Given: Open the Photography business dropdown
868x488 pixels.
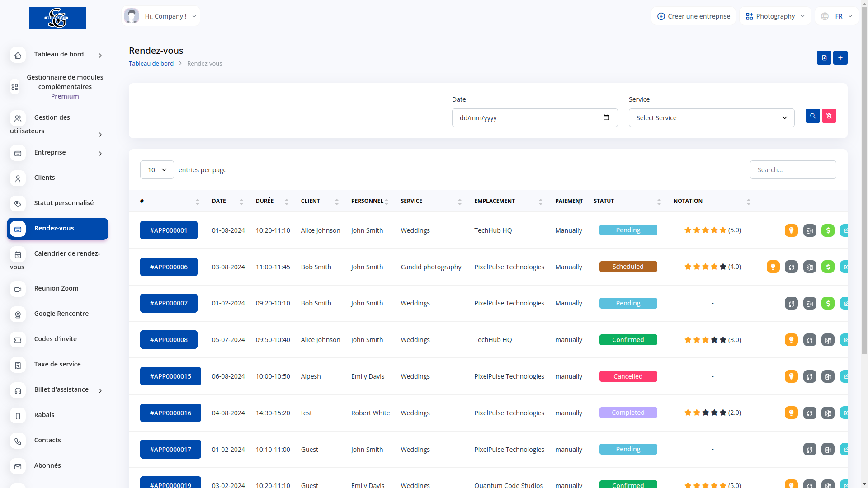Looking at the screenshot, I should (x=775, y=16).
